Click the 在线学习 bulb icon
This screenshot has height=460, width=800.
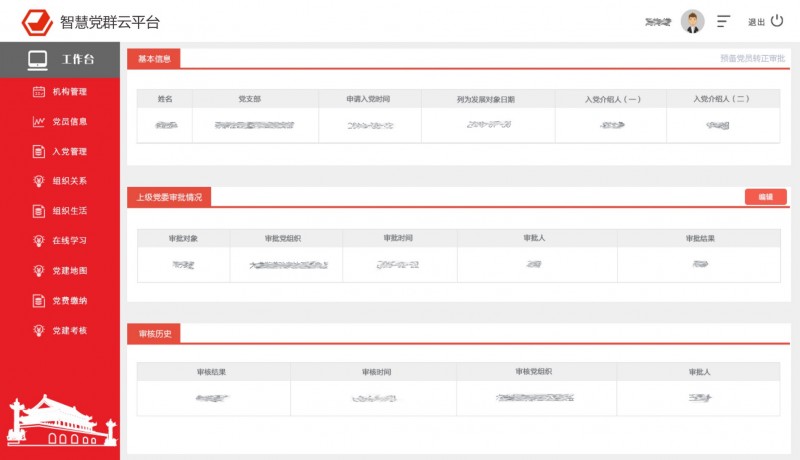click(39, 241)
